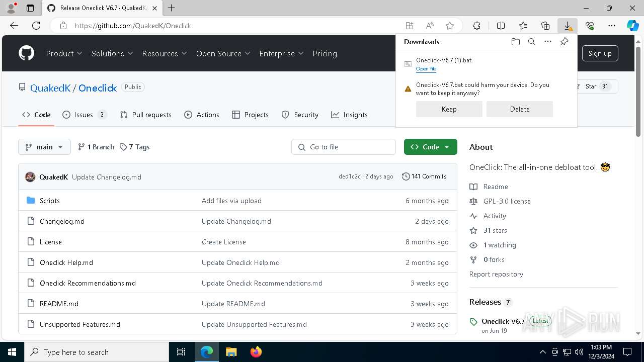
Task: Open the main branch dropdown
Action: click(44, 147)
